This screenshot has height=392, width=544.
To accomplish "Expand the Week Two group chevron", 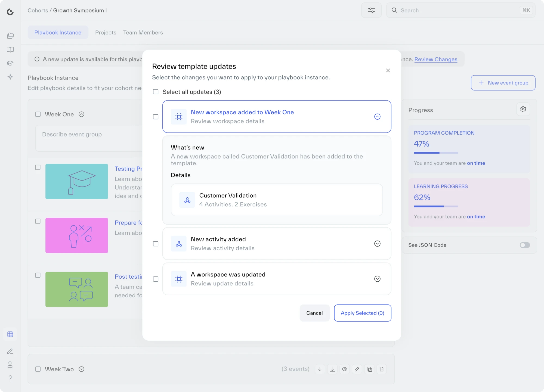I will coord(81,369).
